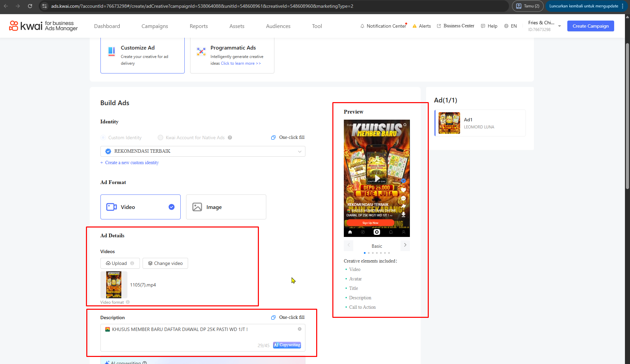Click the first preview pagination dot
The height and width of the screenshot is (364, 630).
(365, 253)
